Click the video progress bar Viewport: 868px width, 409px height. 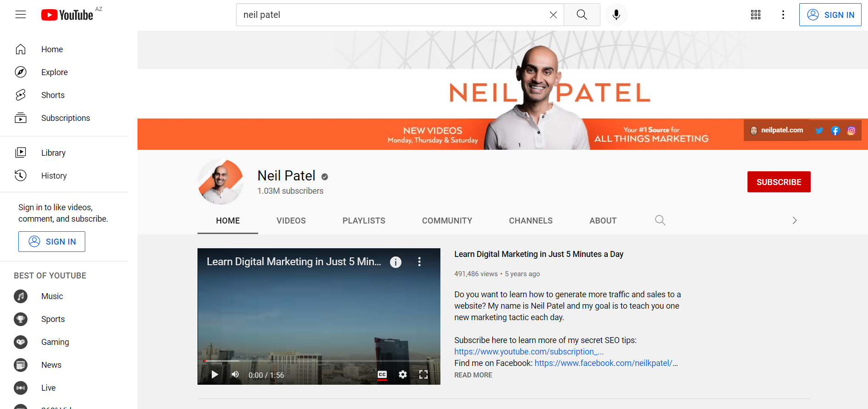(319, 361)
